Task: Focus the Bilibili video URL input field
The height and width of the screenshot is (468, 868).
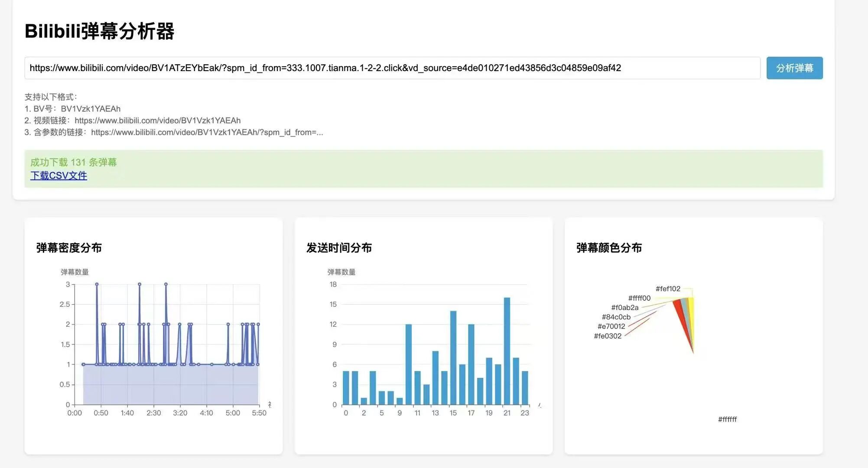Action: [392, 68]
